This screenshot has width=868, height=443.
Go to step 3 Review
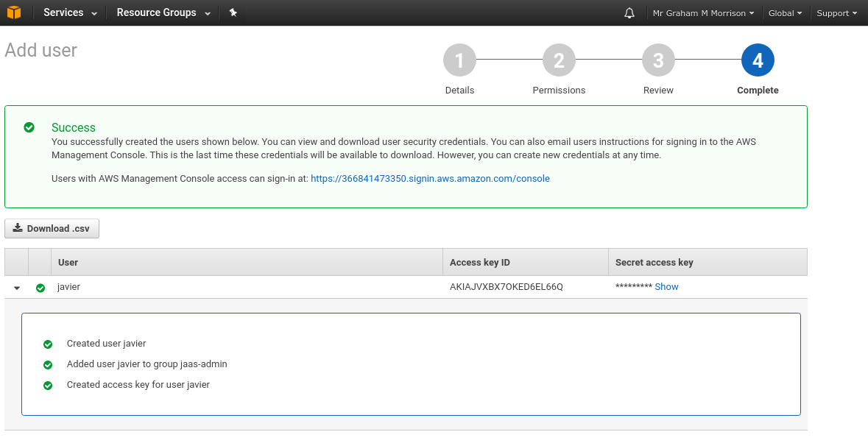coord(658,60)
